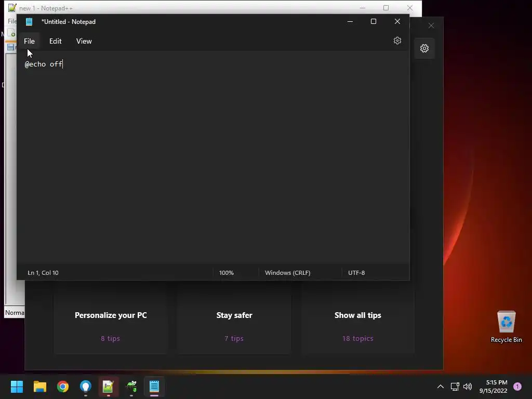Image resolution: width=532 pixels, height=399 pixels.
Task: Click the '*Untitled - Notepad' title text
Action: 69,22
